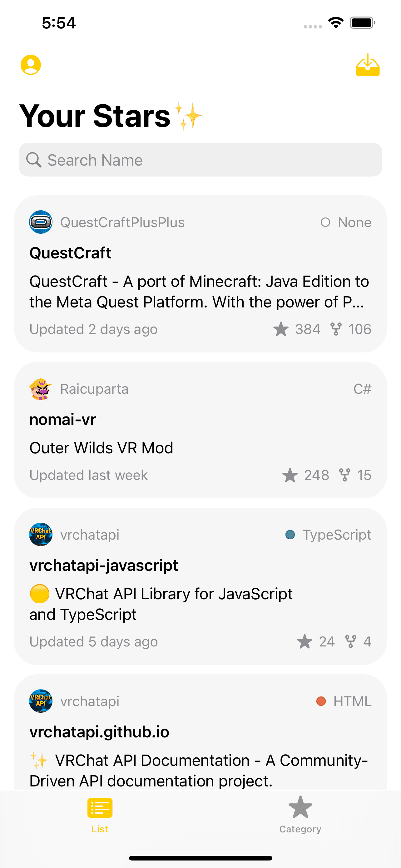Click the TypeScript language color dot
Screen dimensions: 401x868
(290, 535)
